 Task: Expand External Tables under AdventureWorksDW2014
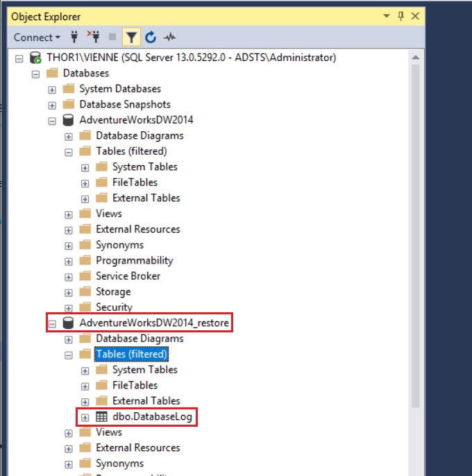[85, 199]
